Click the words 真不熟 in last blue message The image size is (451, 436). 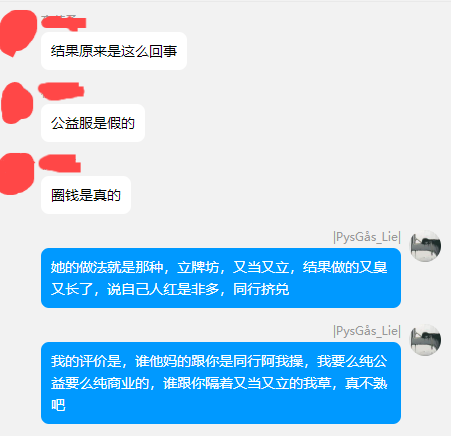(x=366, y=383)
